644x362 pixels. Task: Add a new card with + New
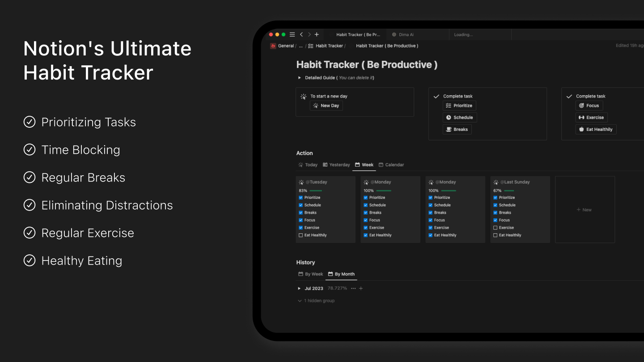coord(585,210)
